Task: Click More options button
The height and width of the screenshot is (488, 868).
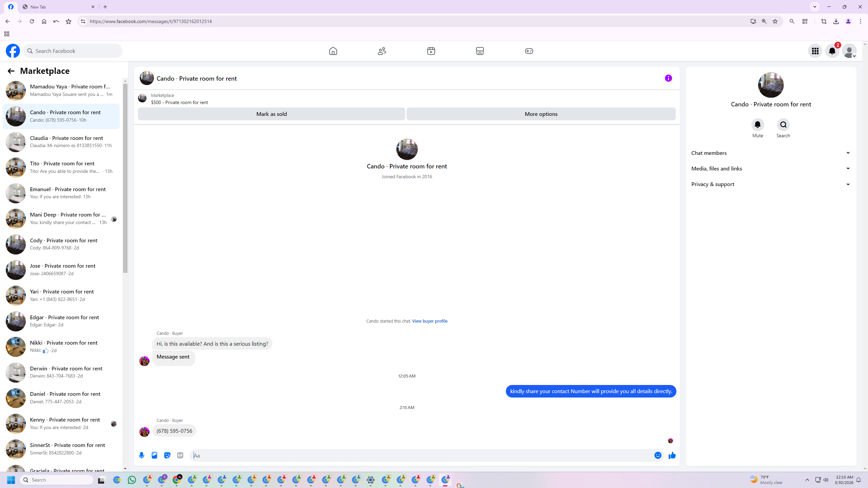Action: pos(541,114)
